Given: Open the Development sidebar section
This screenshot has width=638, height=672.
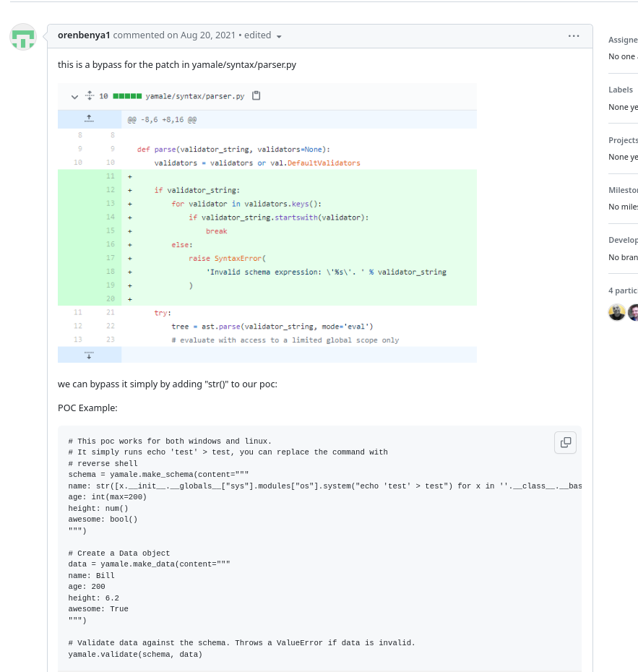Looking at the screenshot, I should point(623,240).
